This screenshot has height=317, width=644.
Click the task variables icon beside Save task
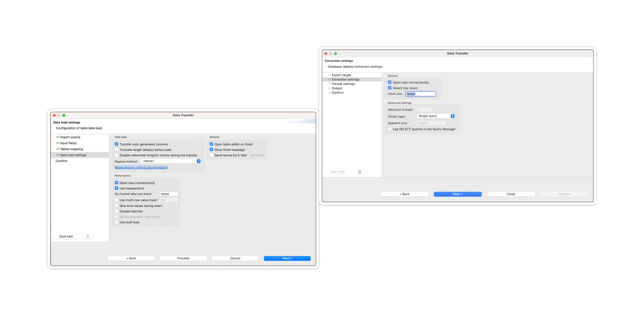point(88,236)
